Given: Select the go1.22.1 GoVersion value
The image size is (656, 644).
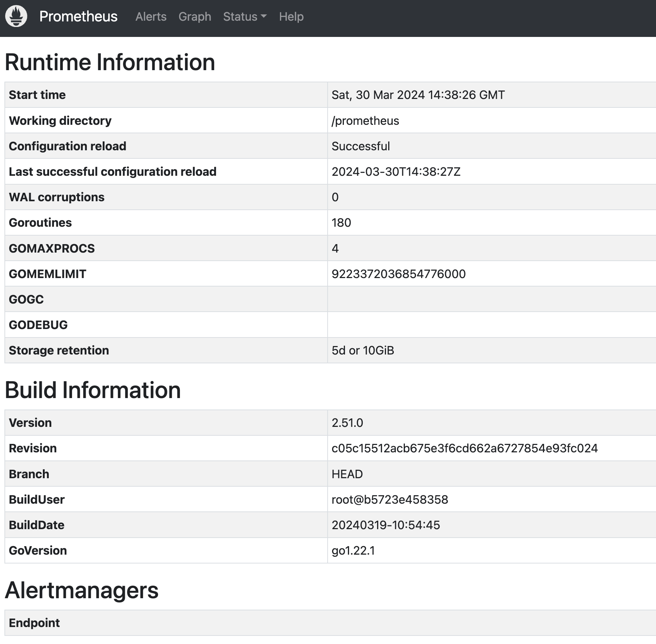Looking at the screenshot, I should point(353,551).
